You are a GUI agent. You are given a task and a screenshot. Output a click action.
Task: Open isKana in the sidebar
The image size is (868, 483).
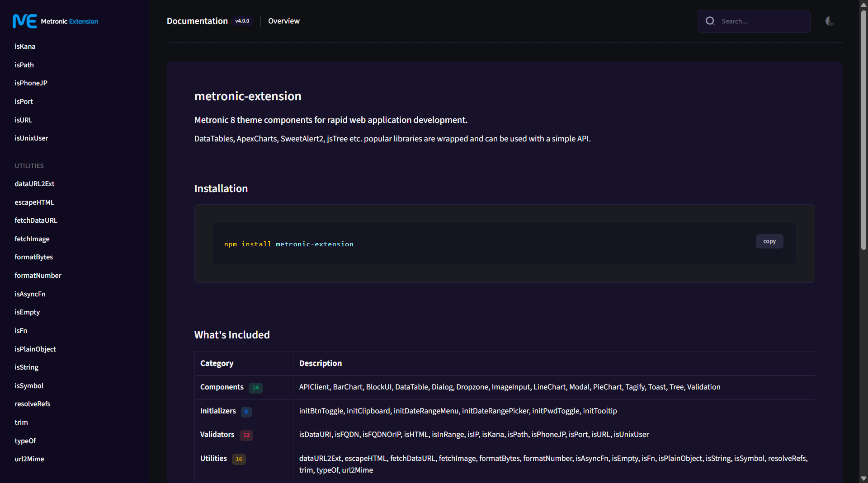(25, 47)
